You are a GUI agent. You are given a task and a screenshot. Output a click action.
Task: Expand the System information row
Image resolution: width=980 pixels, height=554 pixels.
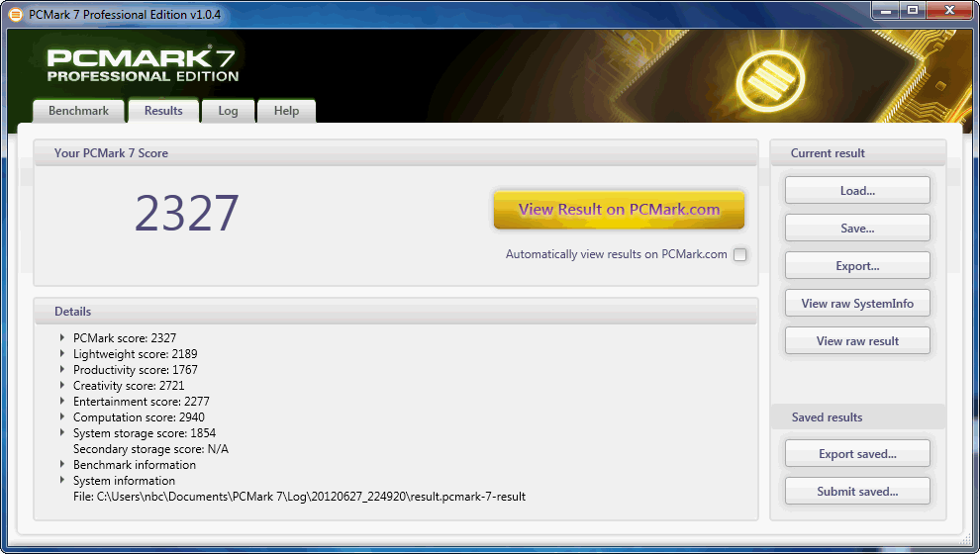coord(62,480)
